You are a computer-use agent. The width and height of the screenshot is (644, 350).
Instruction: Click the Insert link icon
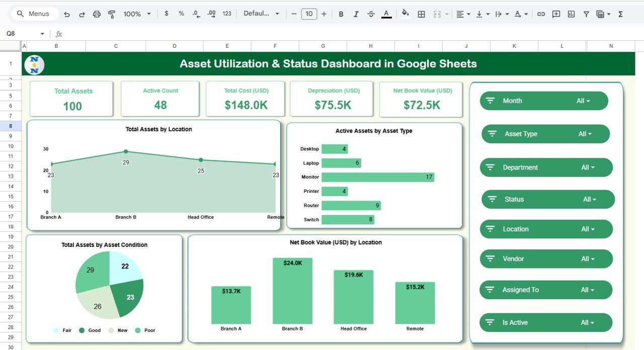tap(541, 14)
